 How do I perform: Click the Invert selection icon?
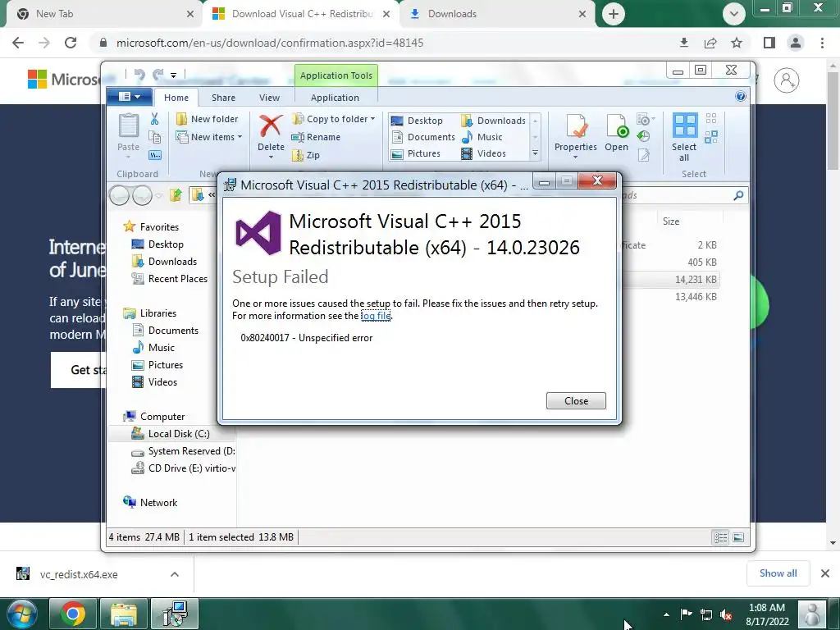click(711, 137)
